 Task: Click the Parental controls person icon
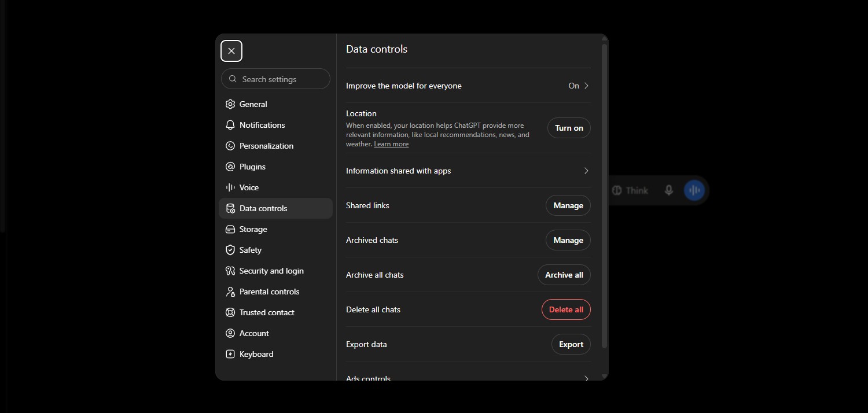pos(230,292)
